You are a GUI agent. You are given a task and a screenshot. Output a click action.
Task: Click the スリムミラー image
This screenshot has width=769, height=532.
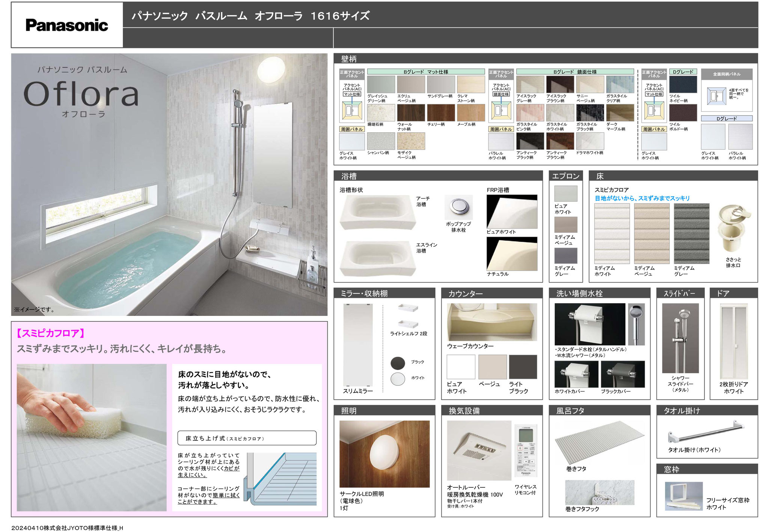point(358,345)
